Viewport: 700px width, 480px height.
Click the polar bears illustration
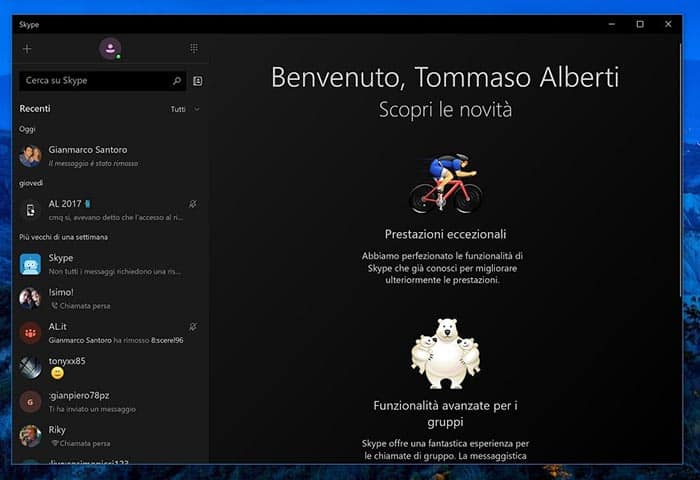click(x=446, y=353)
